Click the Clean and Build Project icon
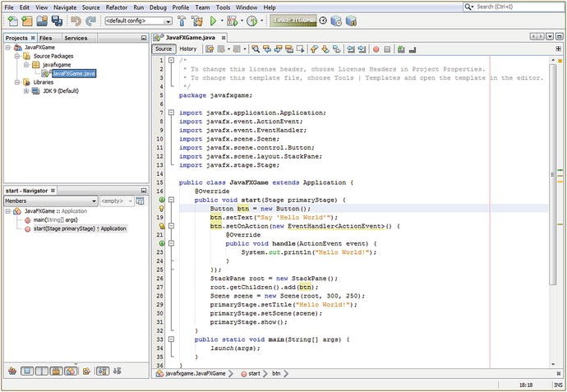 (x=197, y=21)
